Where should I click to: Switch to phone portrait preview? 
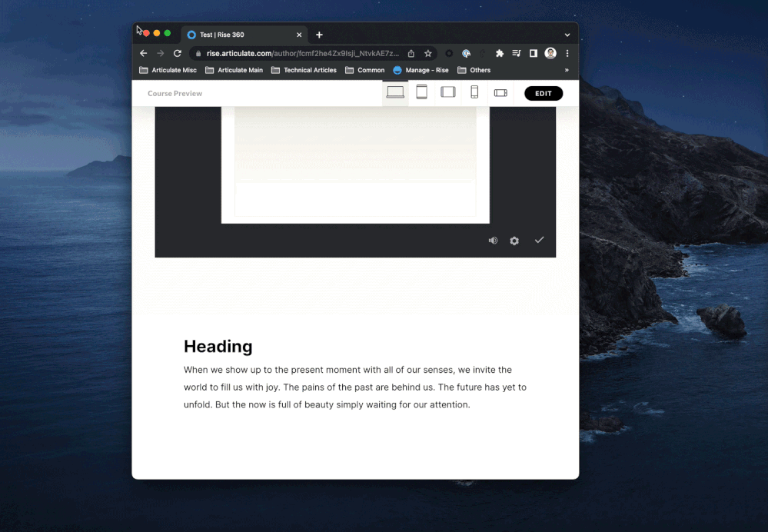pyautogui.click(x=474, y=92)
